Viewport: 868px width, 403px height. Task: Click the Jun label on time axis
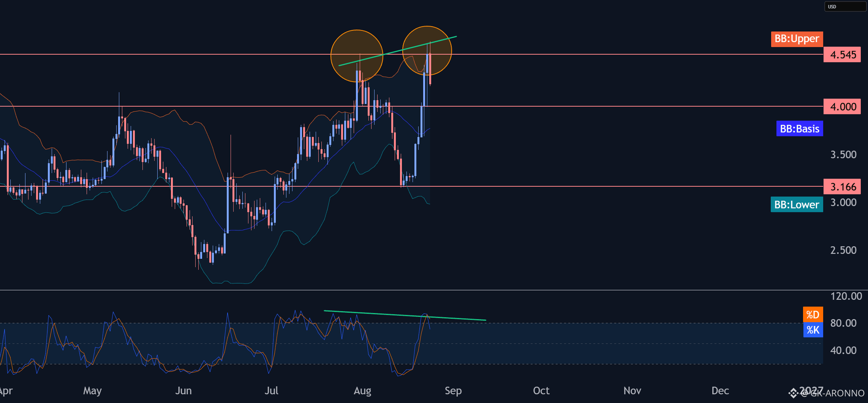point(183,390)
